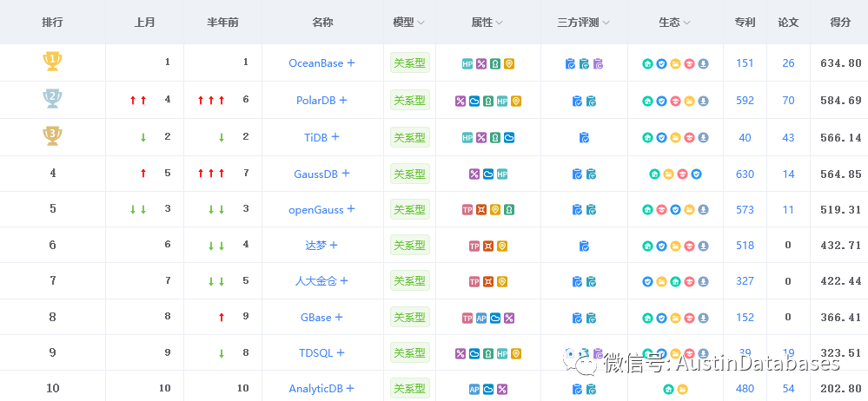Viewport: 868px width, 401px height.
Task: Click OceanBase's score 634.80
Action: tap(841, 63)
